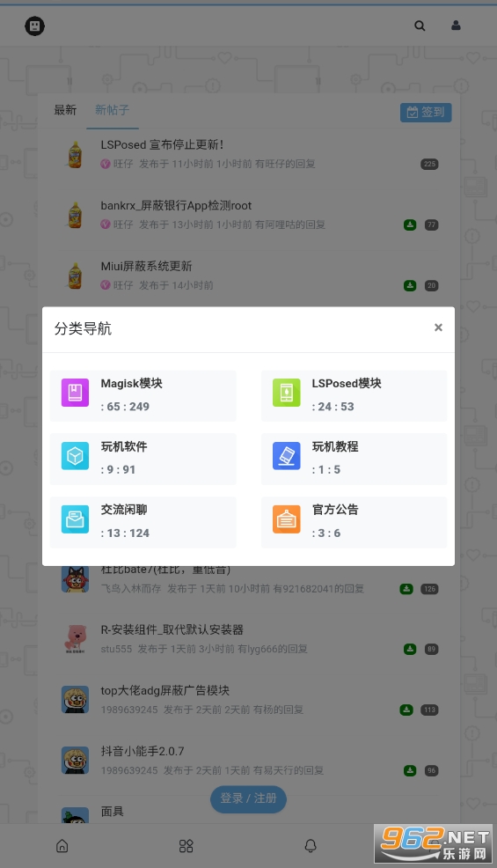This screenshot has height=868, width=497.
Task: Click Magisk模块 count 65 : 249
Action: pyautogui.click(x=125, y=407)
